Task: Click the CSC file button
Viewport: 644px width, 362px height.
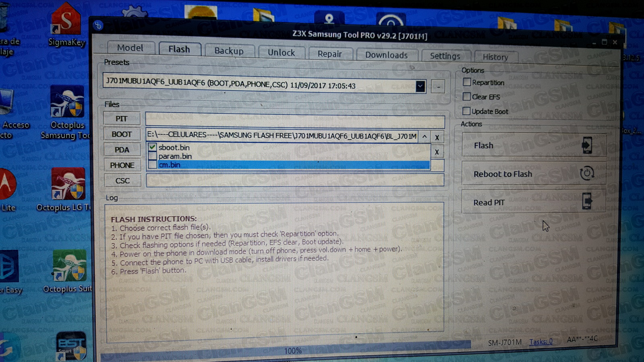Action: click(123, 181)
